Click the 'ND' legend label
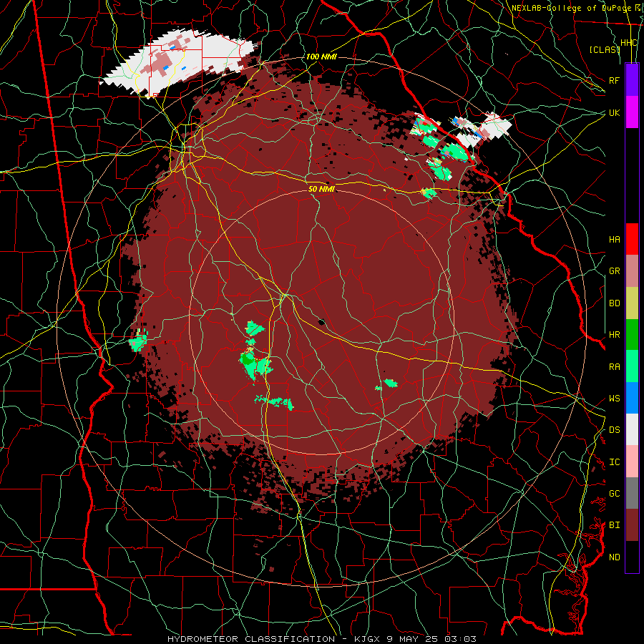The width and height of the screenshot is (644, 644). point(615,557)
